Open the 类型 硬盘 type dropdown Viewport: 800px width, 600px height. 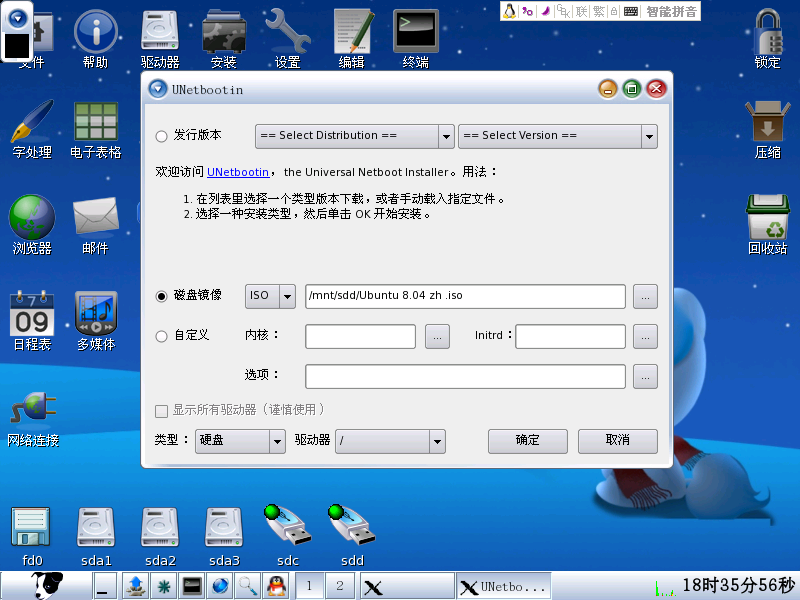click(x=240, y=441)
